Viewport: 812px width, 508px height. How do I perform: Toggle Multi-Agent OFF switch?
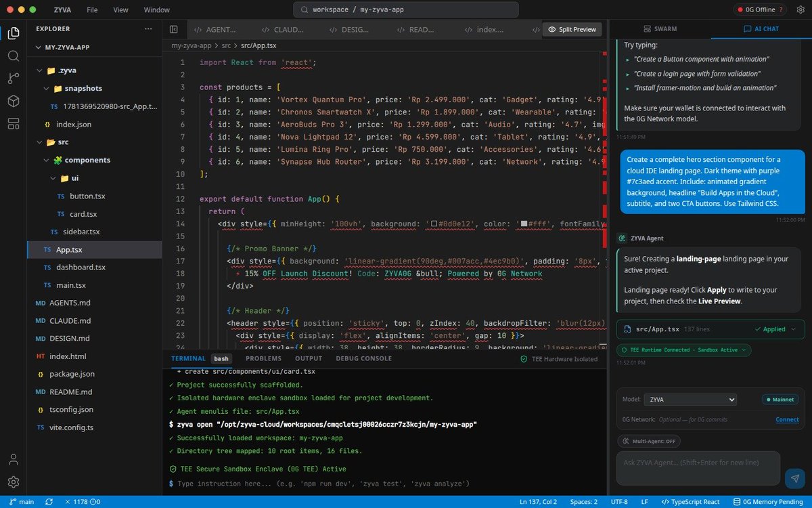tap(649, 441)
